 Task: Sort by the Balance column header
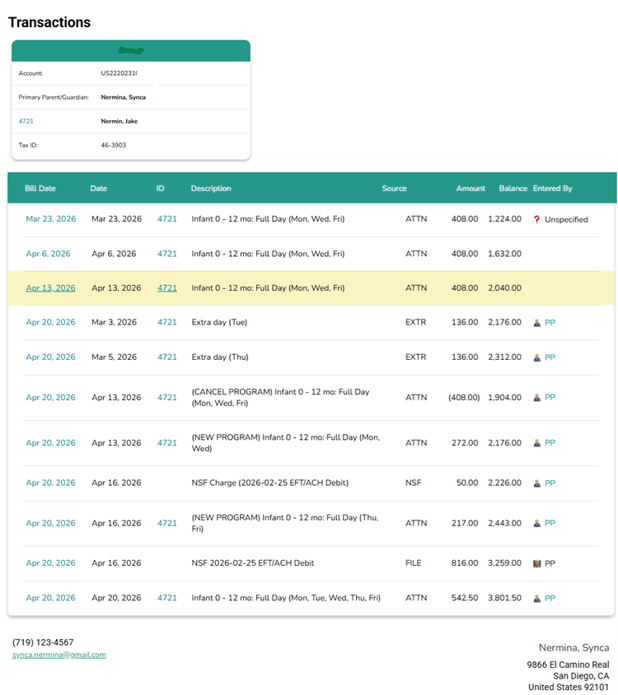pos(513,188)
